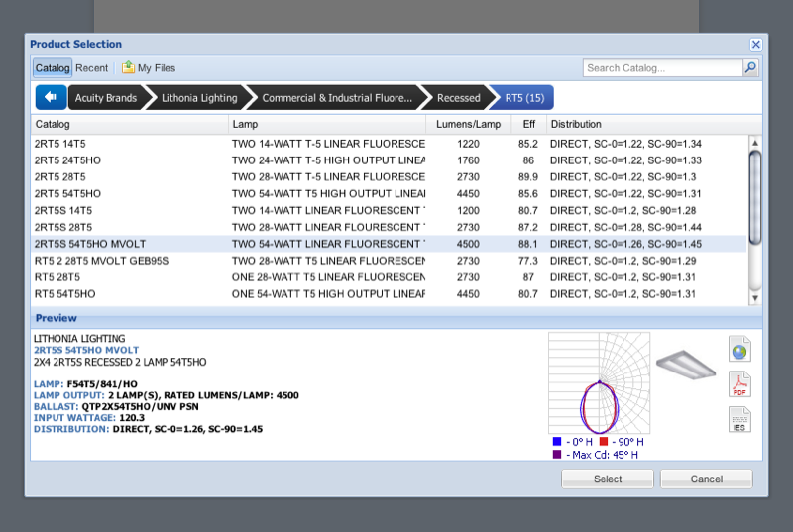
Task: Go to Recessed breadcrumb
Action: [x=458, y=98]
